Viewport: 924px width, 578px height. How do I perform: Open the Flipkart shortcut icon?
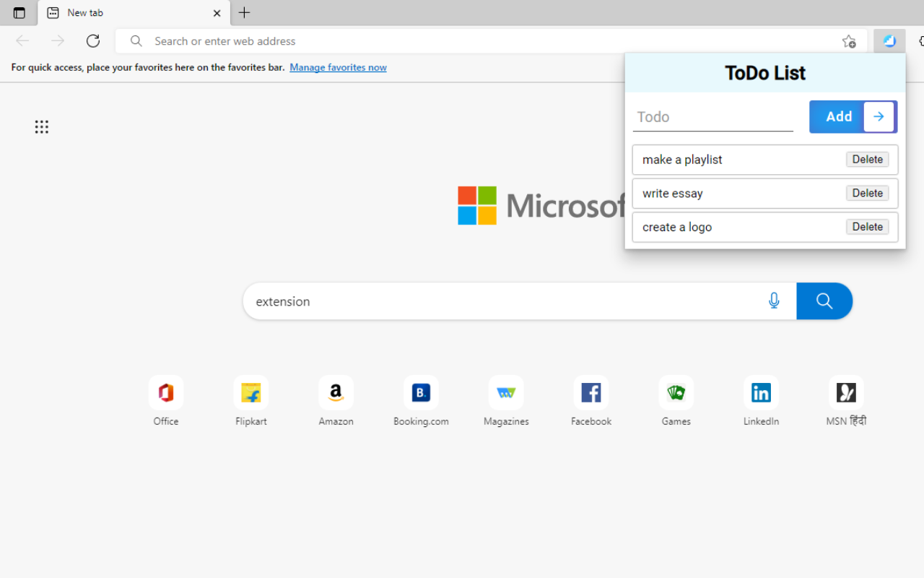251,393
